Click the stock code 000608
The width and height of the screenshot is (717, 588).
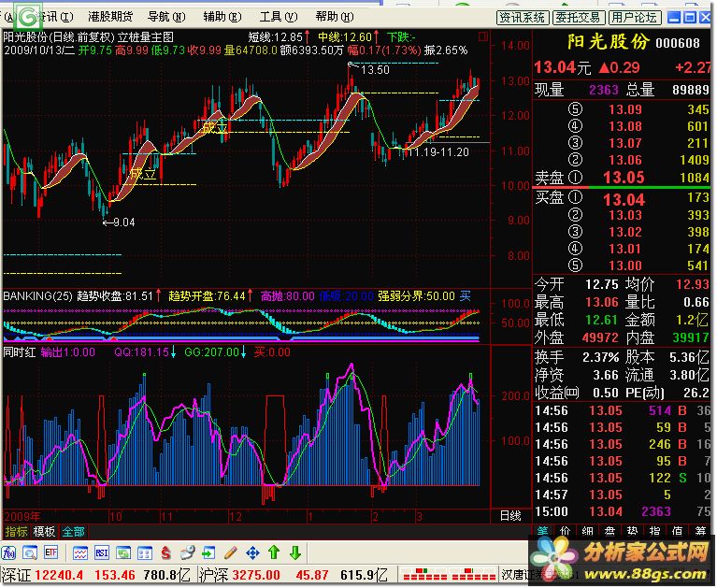pyautogui.click(x=678, y=43)
